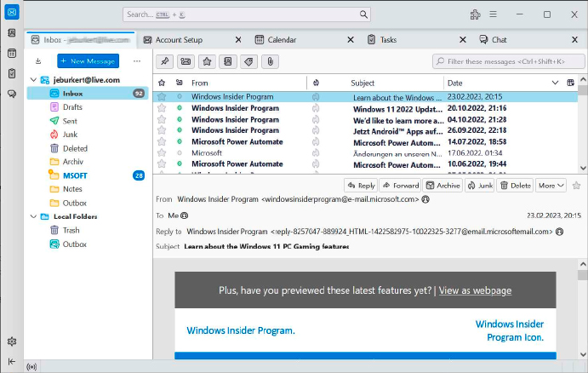Toggle Unread quick filter button
The width and height of the screenshot is (588, 373).
tap(186, 61)
